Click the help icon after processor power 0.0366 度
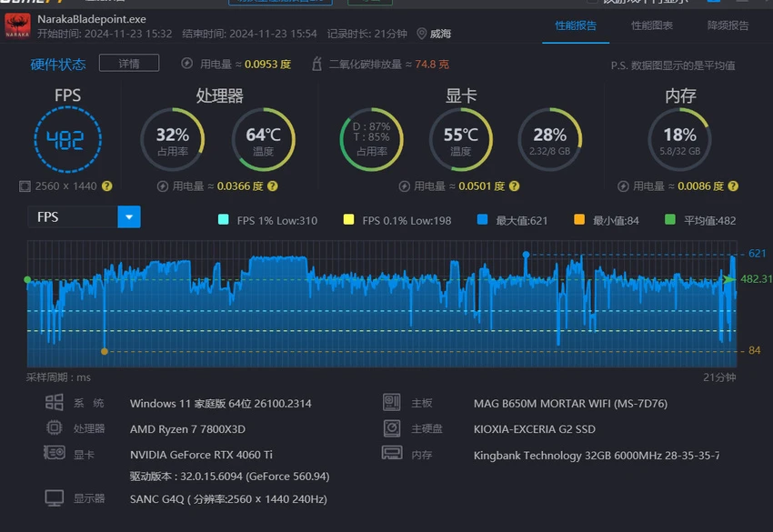Viewport: 773px width, 532px height. (x=272, y=186)
